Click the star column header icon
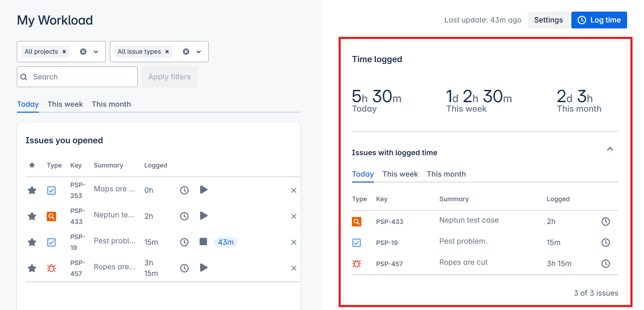This screenshot has height=310, width=644. coord(32,165)
